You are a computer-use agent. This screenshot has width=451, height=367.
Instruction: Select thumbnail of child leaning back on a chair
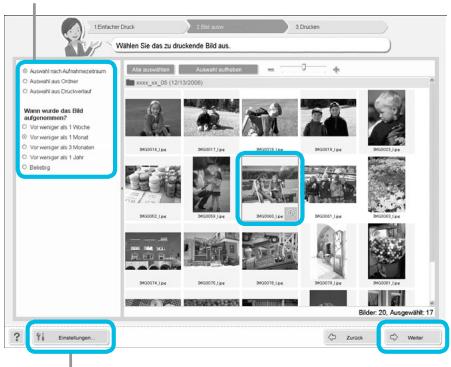270,117
